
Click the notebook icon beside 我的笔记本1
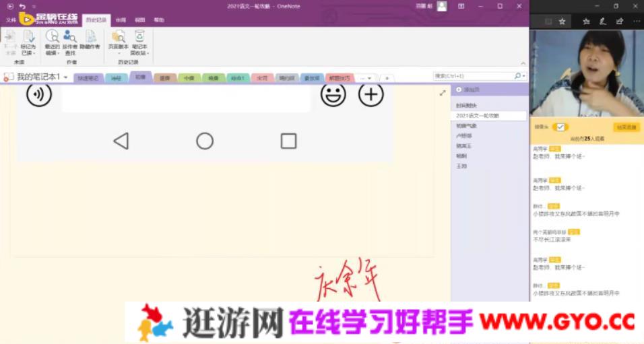[x=8, y=77]
